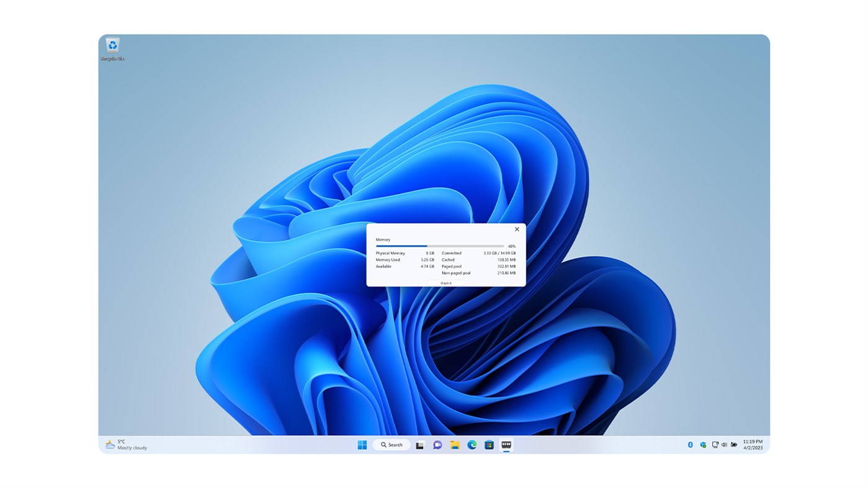Open Microsoft Store from the taskbar
The width and height of the screenshot is (868, 488).
(x=489, y=445)
